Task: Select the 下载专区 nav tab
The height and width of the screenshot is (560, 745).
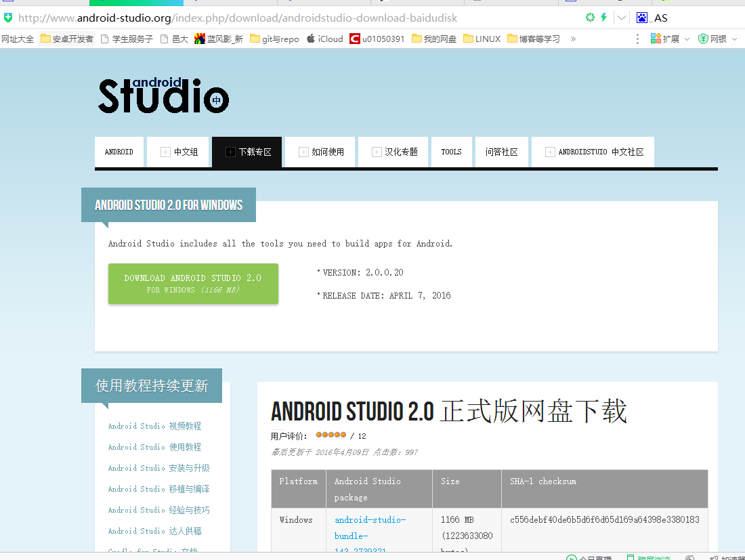Action: click(247, 152)
